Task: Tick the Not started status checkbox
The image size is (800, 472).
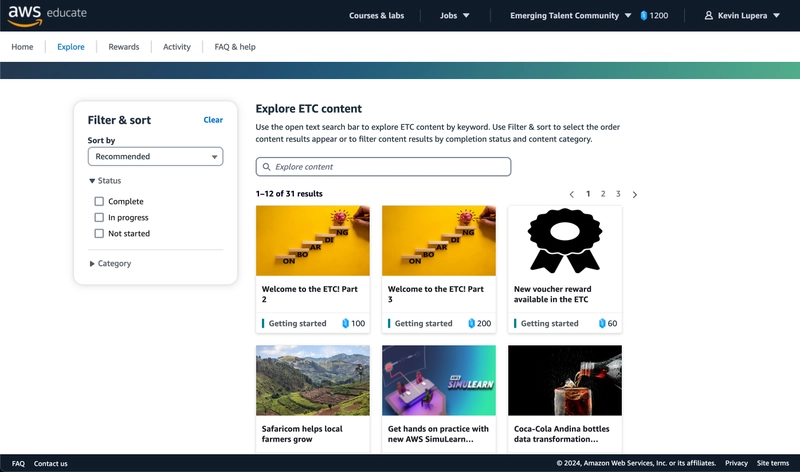Action: [x=99, y=234]
